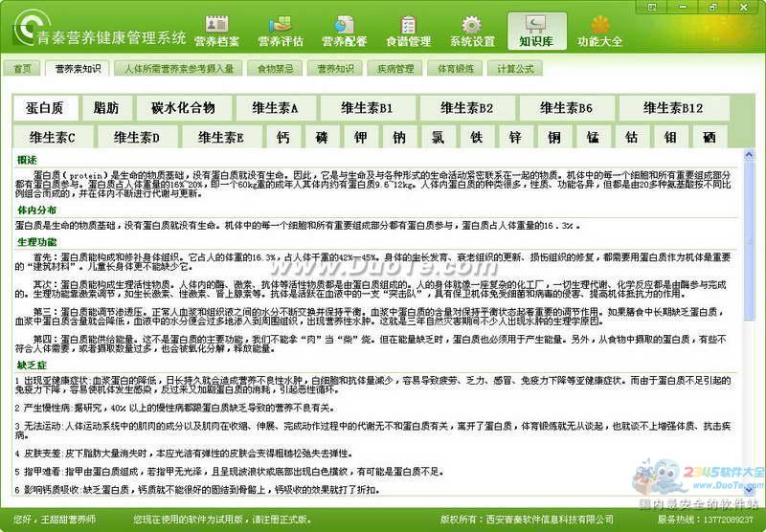Open the 营养评估 module icon
This screenshot has width=766, height=532.
click(x=281, y=32)
